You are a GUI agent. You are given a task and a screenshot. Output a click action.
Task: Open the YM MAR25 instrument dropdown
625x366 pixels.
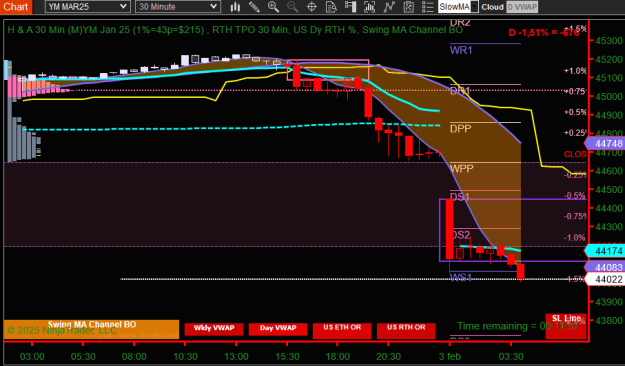coord(87,7)
